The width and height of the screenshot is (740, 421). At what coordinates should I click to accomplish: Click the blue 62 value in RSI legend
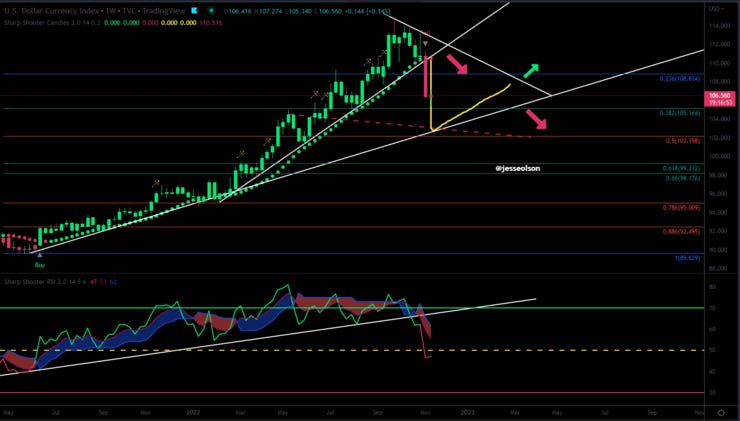(x=112, y=282)
